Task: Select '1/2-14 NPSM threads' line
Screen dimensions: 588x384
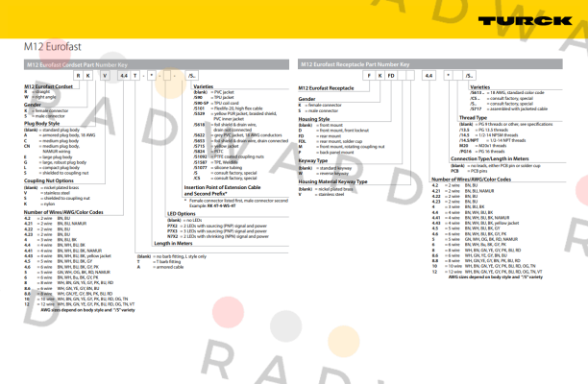Action: pyautogui.click(x=489, y=134)
